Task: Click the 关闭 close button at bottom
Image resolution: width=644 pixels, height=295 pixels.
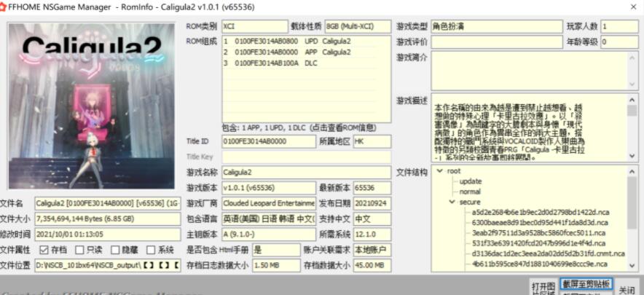Action: [x=627, y=289]
